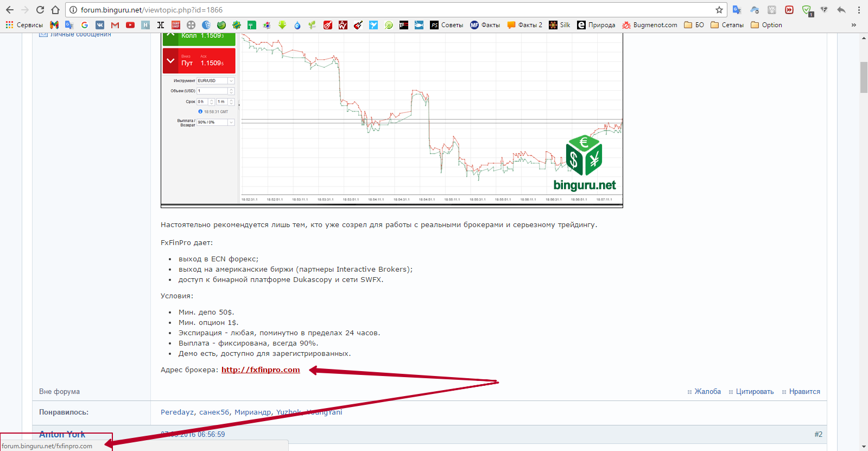
Task: Open the Twitter bird bookmark icon
Action: pyautogui.click(x=373, y=25)
